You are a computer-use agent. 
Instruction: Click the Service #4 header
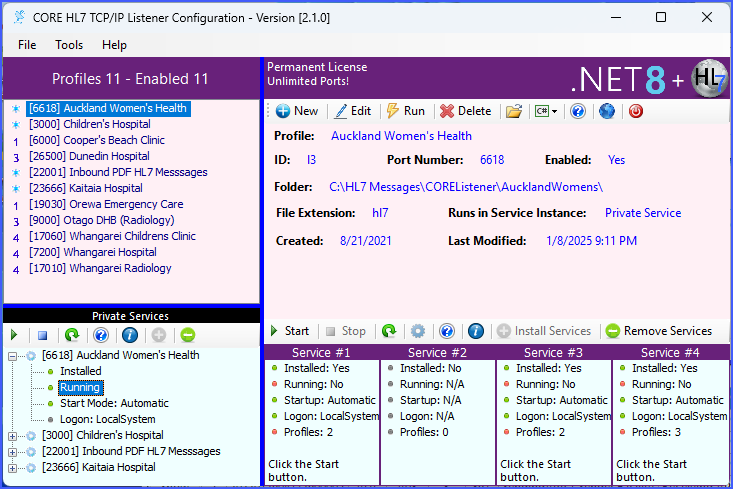click(670, 352)
